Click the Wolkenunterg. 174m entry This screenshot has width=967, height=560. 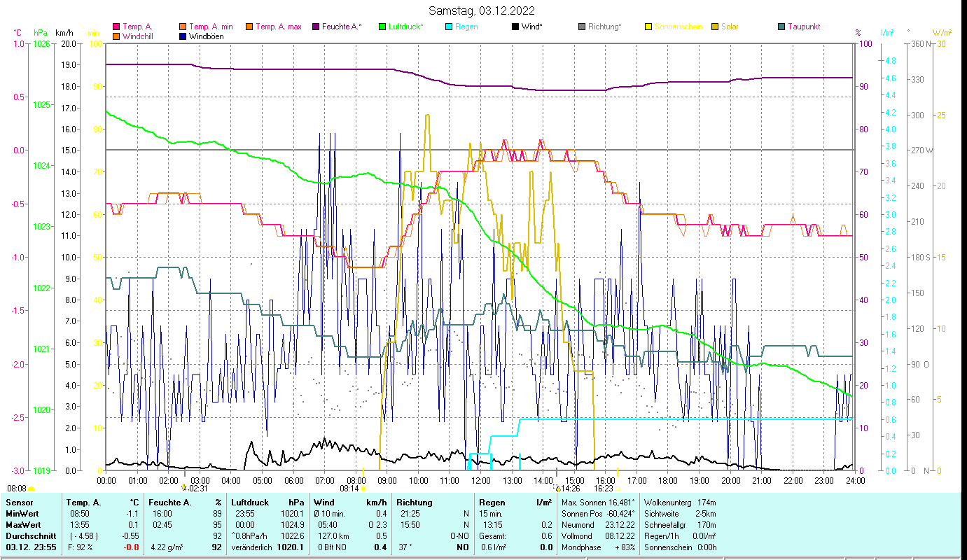(679, 503)
